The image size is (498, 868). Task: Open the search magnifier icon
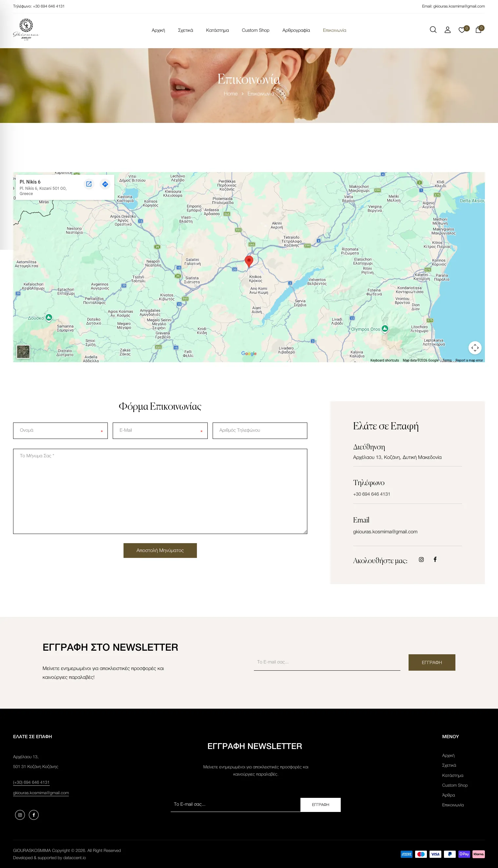click(x=433, y=30)
